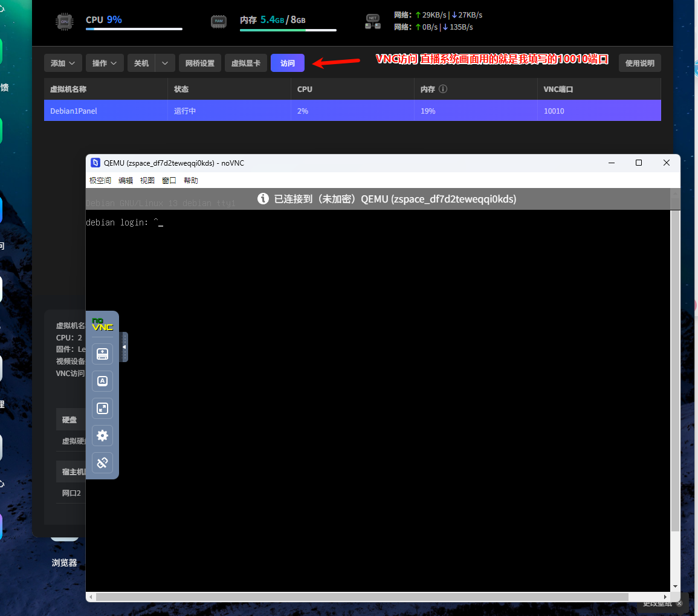This screenshot has height=616, width=698.
Task: Expand the arrow next to 关机
Action: pyautogui.click(x=166, y=63)
